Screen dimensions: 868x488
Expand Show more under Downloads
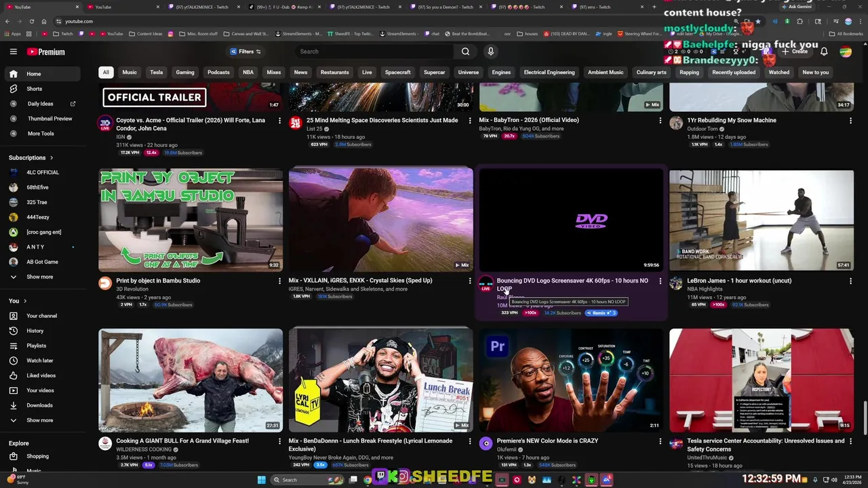pyautogui.click(x=42, y=420)
